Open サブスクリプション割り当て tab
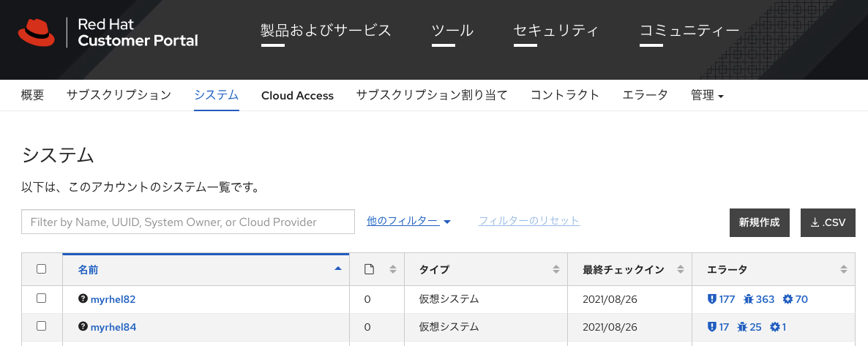The height and width of the screenshot is (346, 868). [x=432, y=95]
